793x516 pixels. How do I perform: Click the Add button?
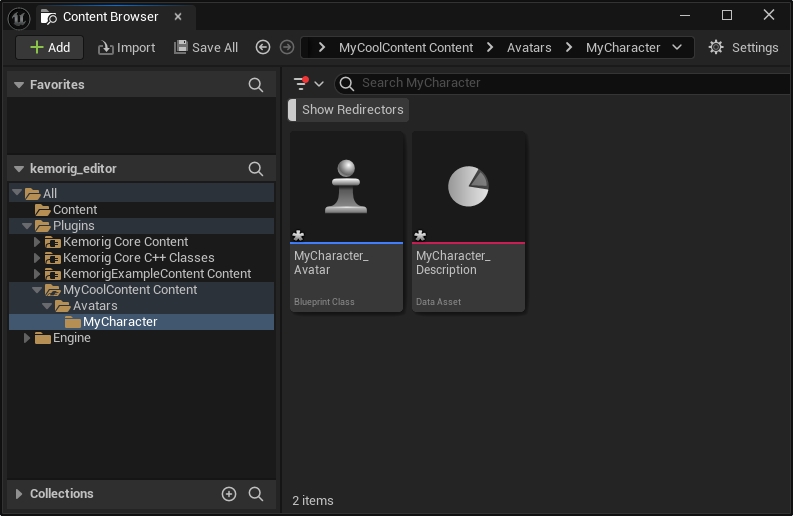50,47
